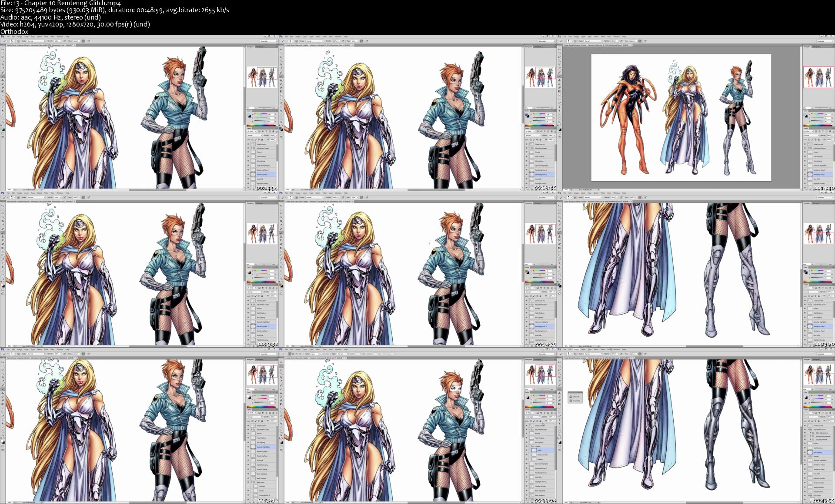Expand Glitch Adjustments group in the 00:43:58 frame

pos(811,433)
